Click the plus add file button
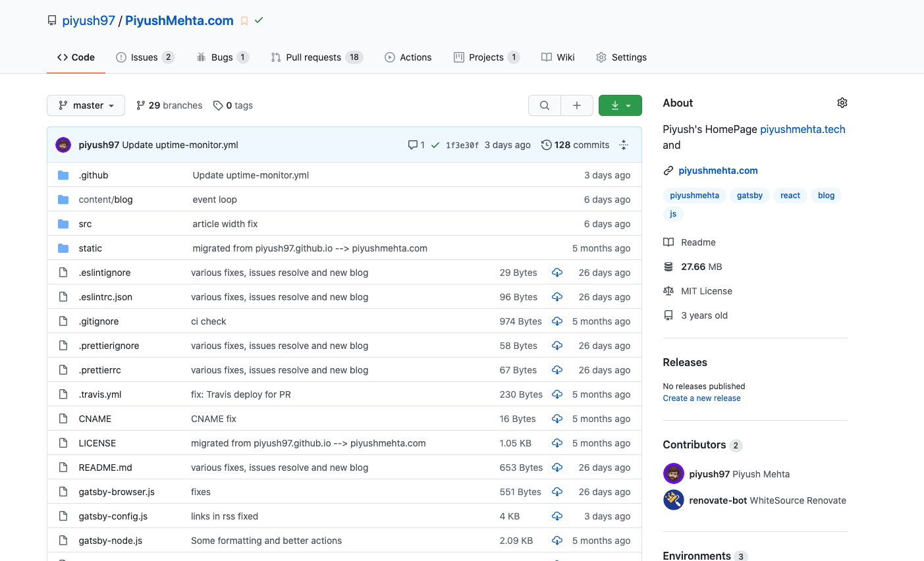The image size is (924, 561). 577,105
